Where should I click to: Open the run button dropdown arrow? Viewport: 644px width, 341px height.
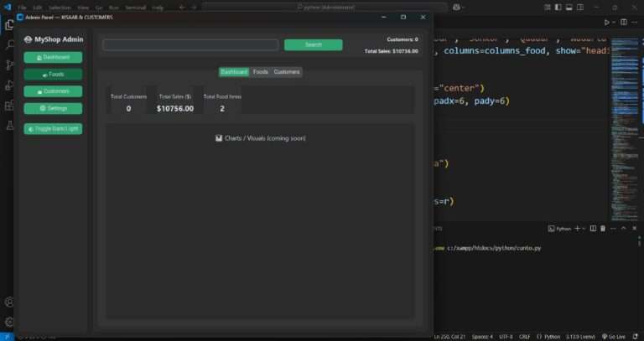point(615,22)
